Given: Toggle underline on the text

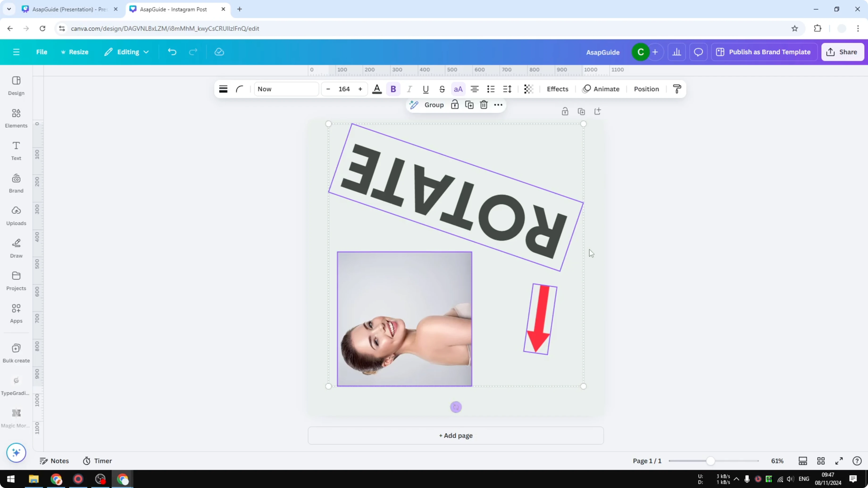Looking at the screenshot, I should tap(426, 89).
